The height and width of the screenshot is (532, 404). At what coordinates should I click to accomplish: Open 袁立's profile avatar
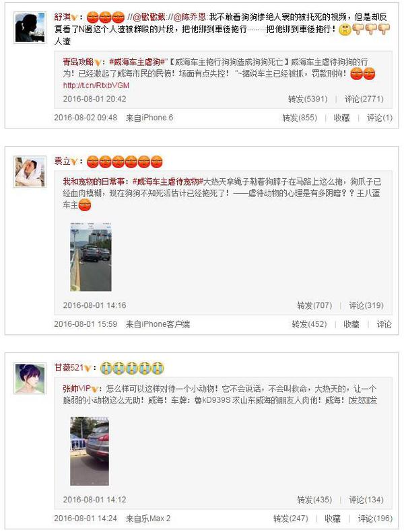pos(30,172)
